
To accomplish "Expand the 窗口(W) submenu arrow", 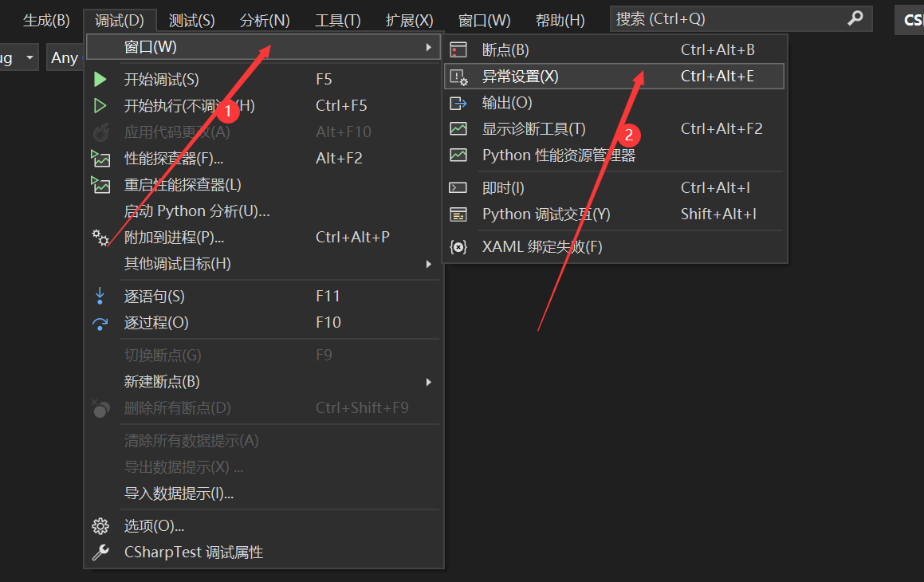I will tap(428, 47).
